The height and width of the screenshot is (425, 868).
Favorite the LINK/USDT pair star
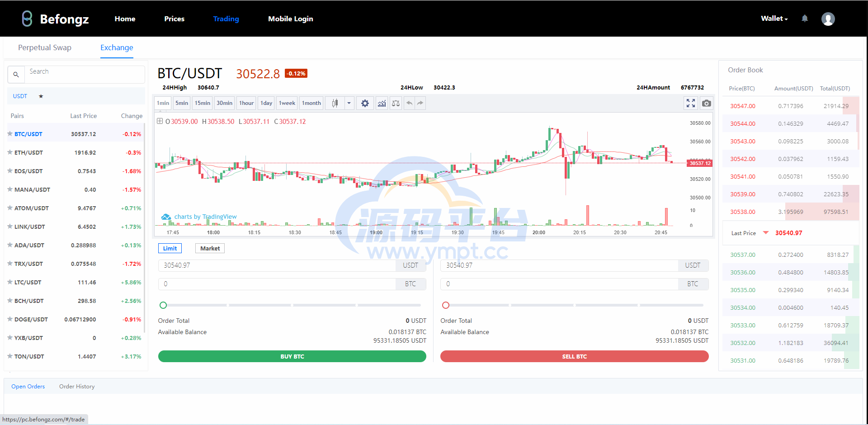click(10, 227)
